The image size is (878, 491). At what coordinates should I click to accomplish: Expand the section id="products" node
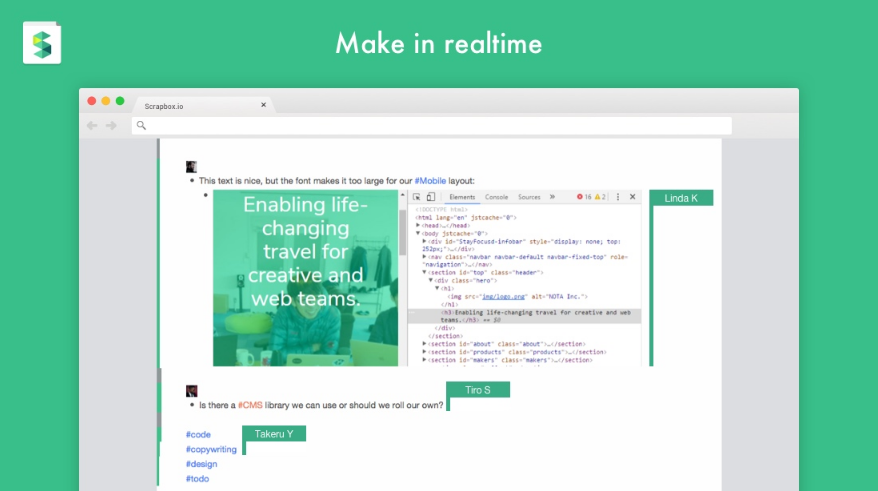[424, 352]
